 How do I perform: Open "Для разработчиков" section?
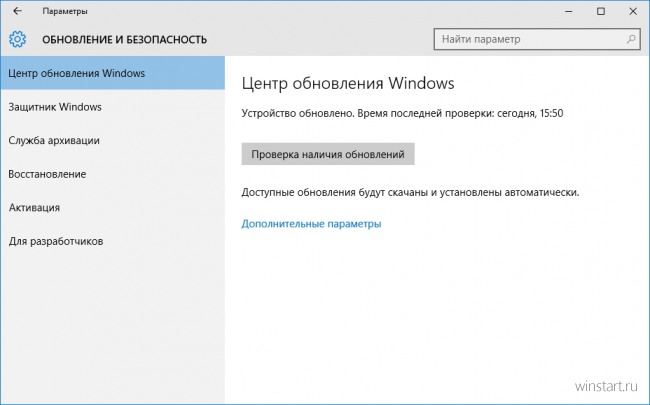point(112,241)
